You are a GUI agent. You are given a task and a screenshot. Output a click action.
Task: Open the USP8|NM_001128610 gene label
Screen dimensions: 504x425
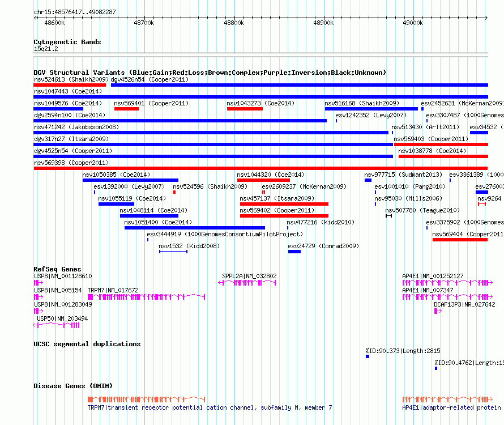coord(63,276)
